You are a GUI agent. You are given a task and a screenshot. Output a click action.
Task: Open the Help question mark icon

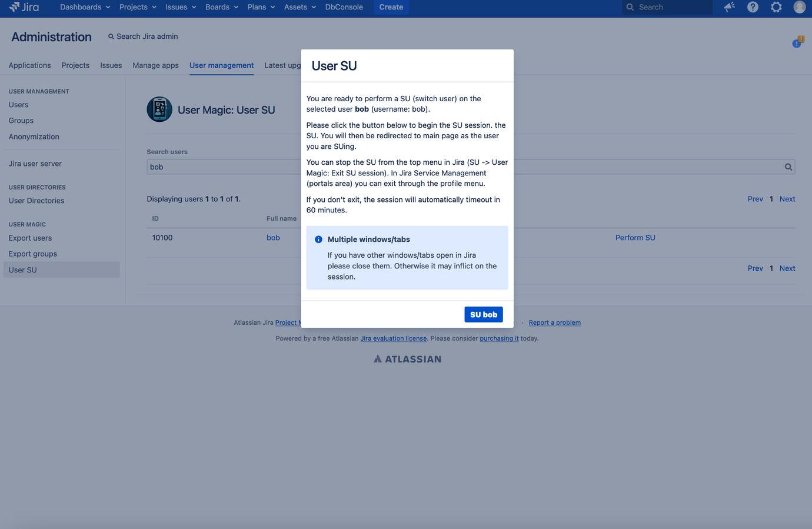753,7
